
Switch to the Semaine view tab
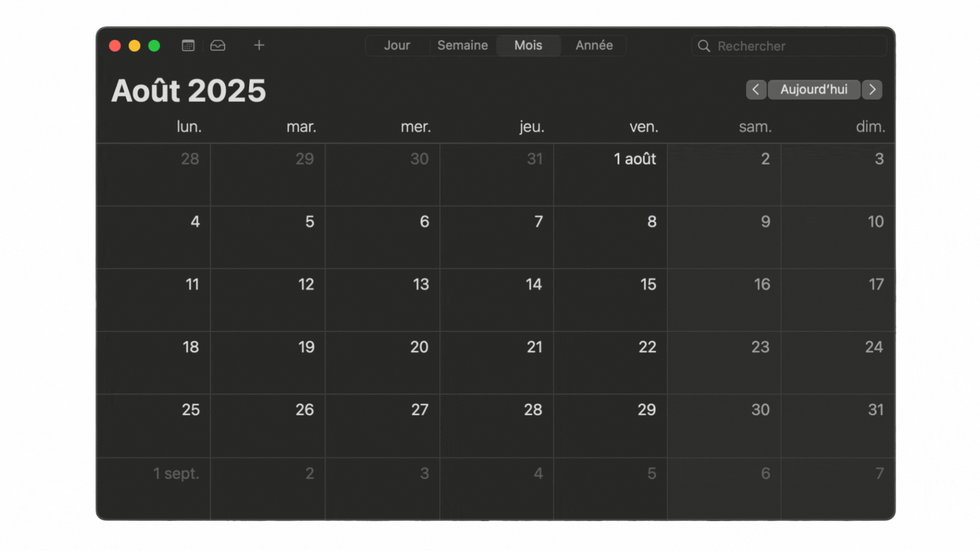click(462, 46)
